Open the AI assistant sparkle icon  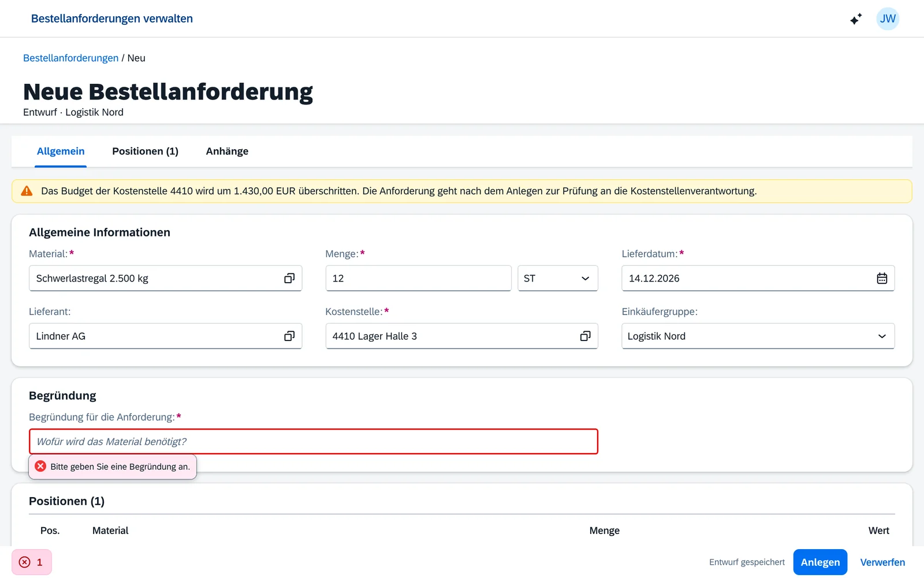point(856,19)
